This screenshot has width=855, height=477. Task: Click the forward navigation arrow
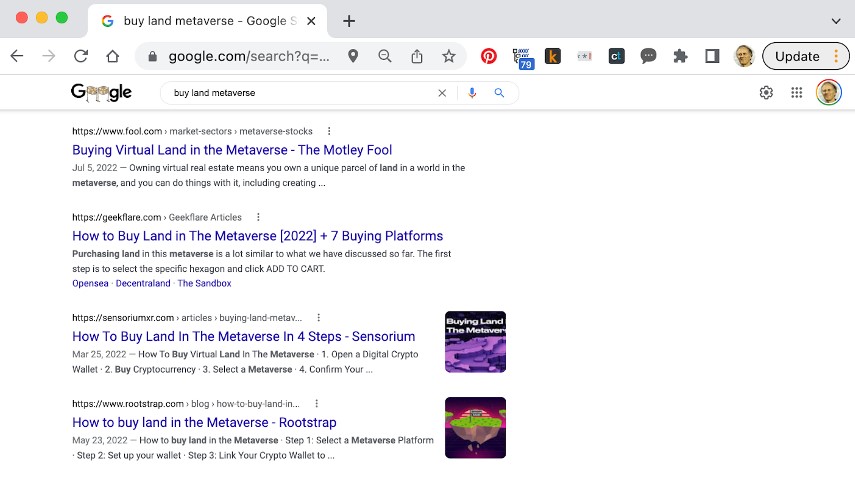[x=49, y=56]
